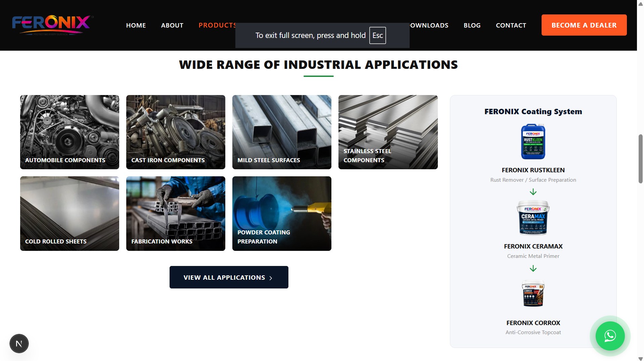Screen dimensions: 644x361
Task: Click BECOME A DEALER button
Action: coord(584,25)
